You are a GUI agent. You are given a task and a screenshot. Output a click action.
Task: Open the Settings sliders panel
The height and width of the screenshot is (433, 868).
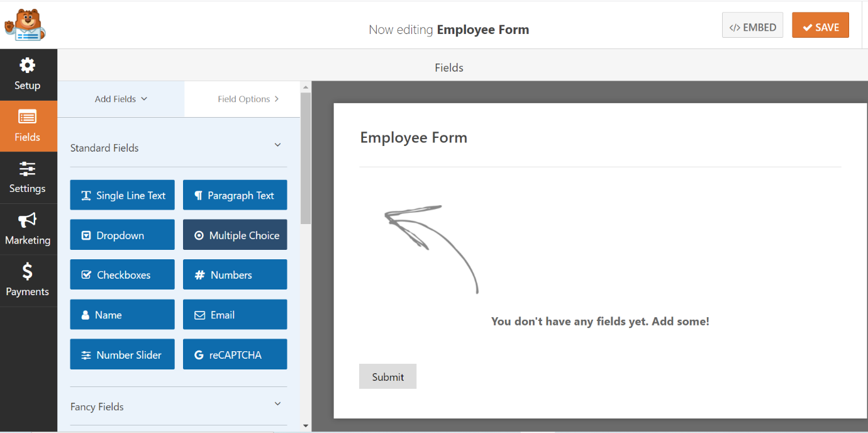pyautogui.click(x=28, y=177)
